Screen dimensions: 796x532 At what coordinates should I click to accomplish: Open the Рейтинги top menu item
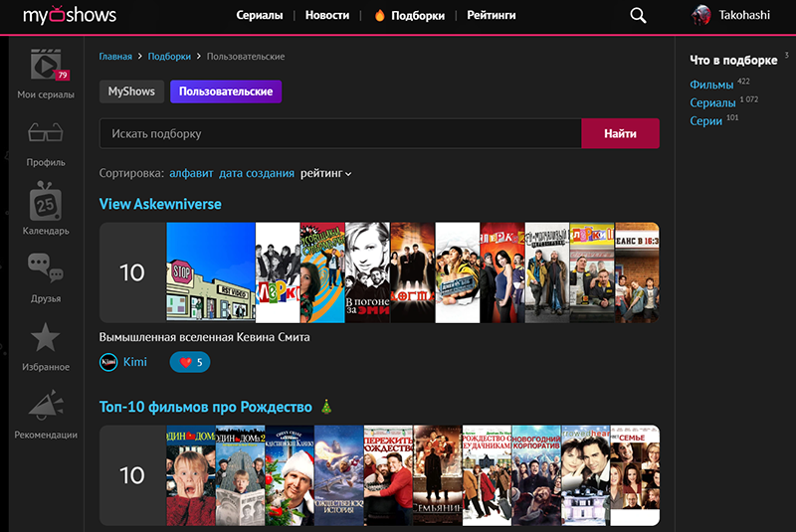click(x=491, y=15)
